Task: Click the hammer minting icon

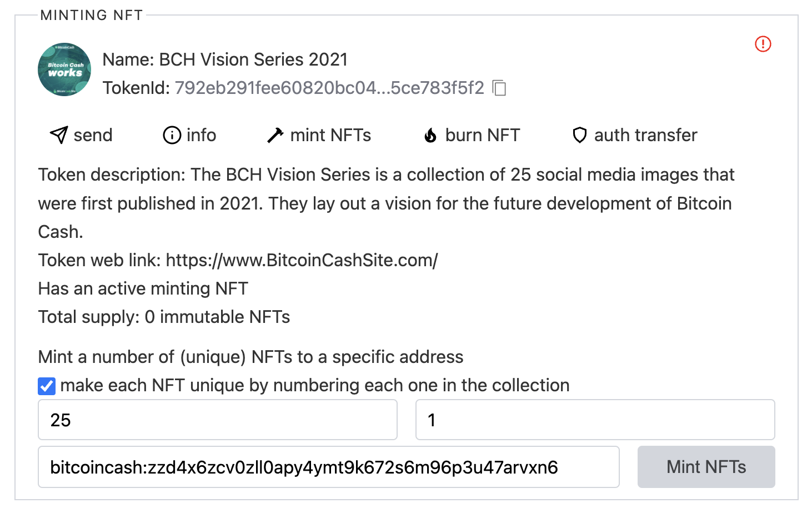Action: pyautogui.click(x=275, y=135)
